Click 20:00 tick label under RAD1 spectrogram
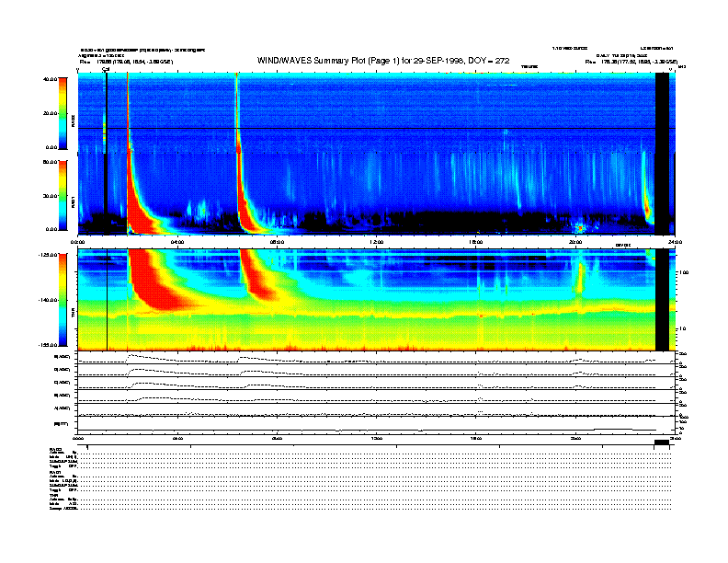This screenshot has width=728, height=563. [575, 242]
